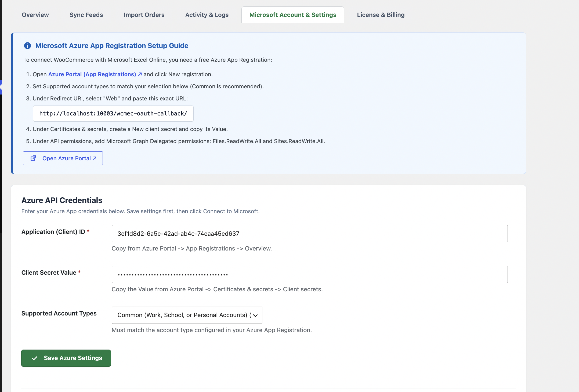
Task: Click intro text 'To connect WooCommerce with Microsoft Excel'
Action: [148, 60]
